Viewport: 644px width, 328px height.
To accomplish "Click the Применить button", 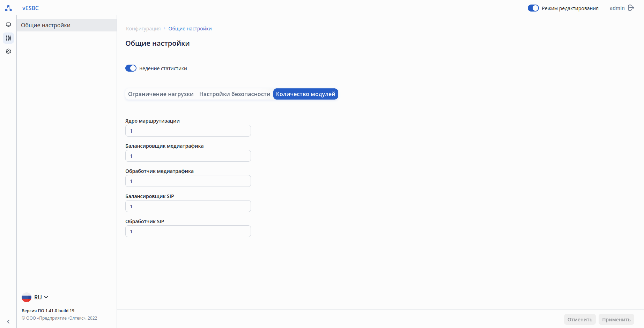I will pyautogui.click(x=616, y=319).
